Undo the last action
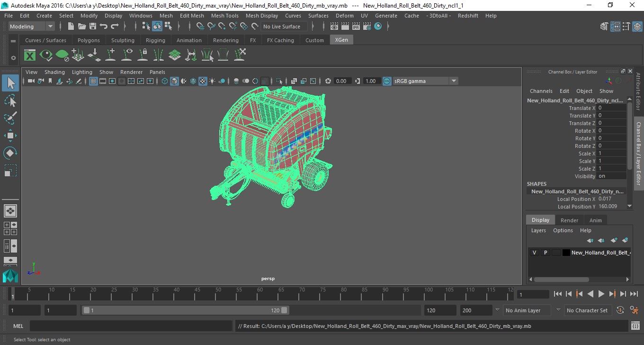The image size is (644, 345). click(x=104, y=27)
